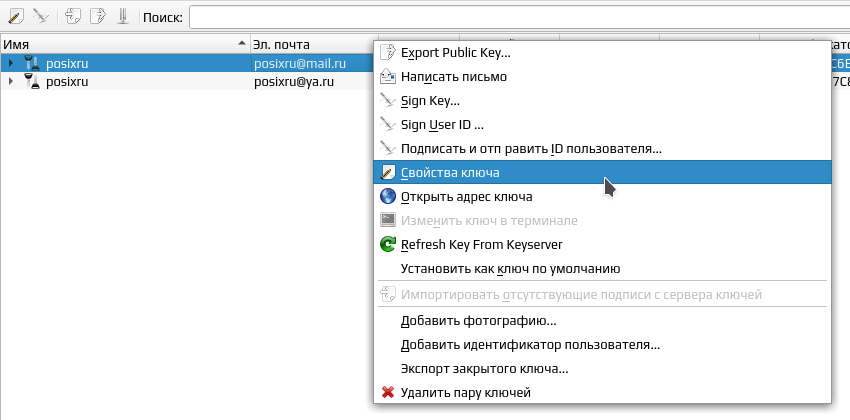
Task: Choose Открыть адрес ключа menu entry
Action: coord(602,196)
